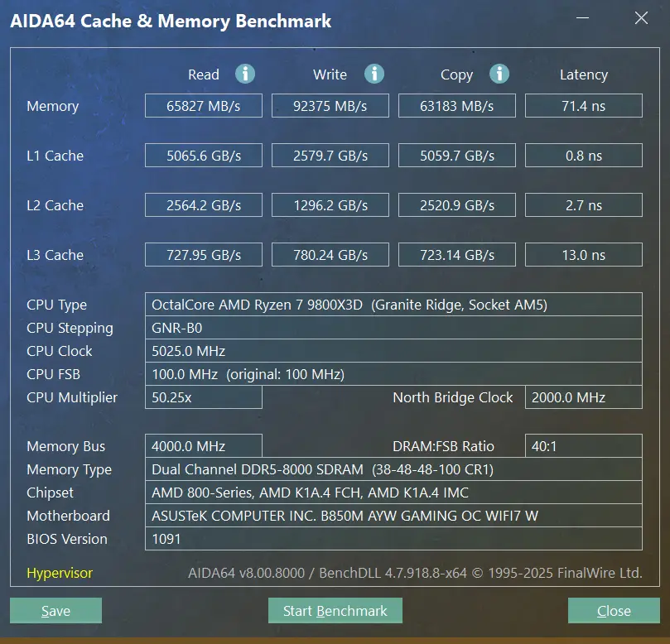Click the Read column info icon
Image resolution: width=670 pixels, height=644 pixels.
244,74
